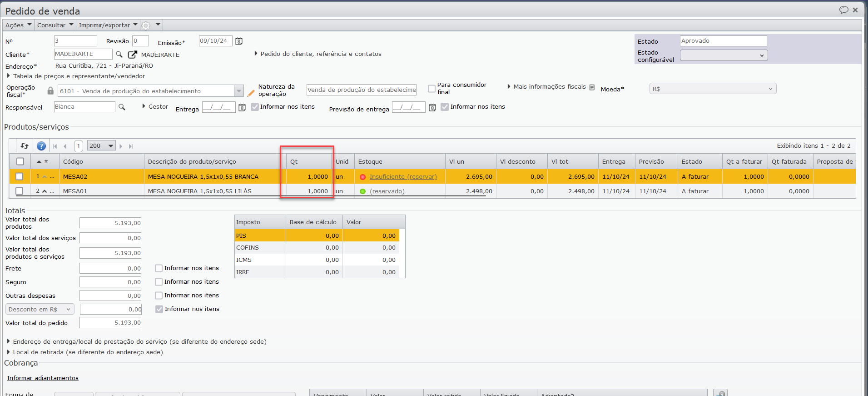The width and height of the screenshot is (868, 396).
Task: Open the Estado configurável dropdown
Action: pyautogui.click(x=724, y=55)
